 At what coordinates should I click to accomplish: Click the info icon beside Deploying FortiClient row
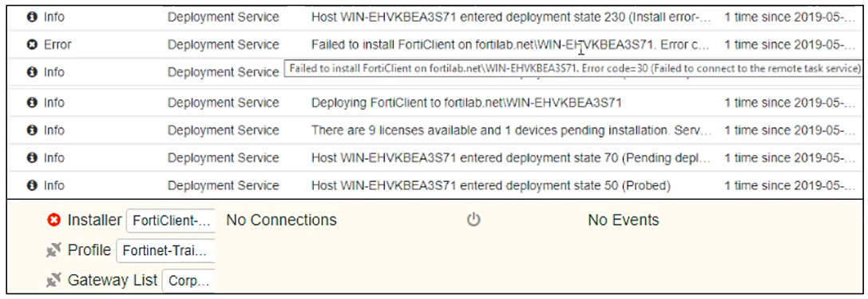click(x=32, y=102)
